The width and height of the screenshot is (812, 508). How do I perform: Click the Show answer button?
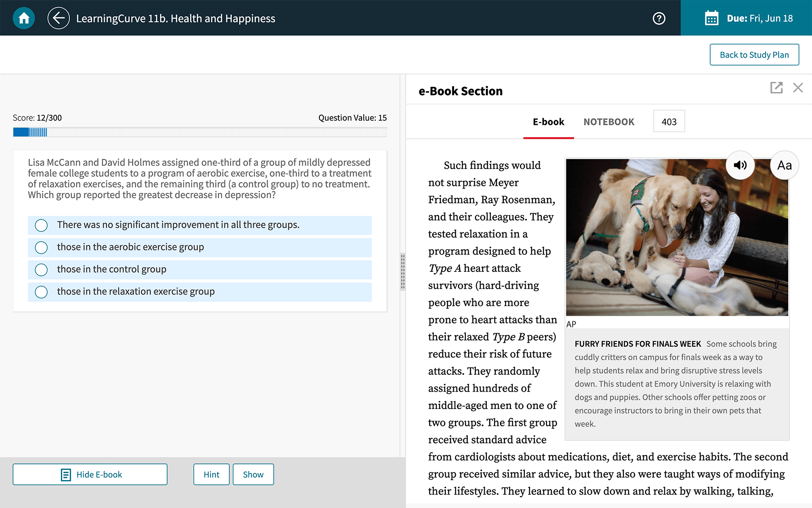pos(252,474)
